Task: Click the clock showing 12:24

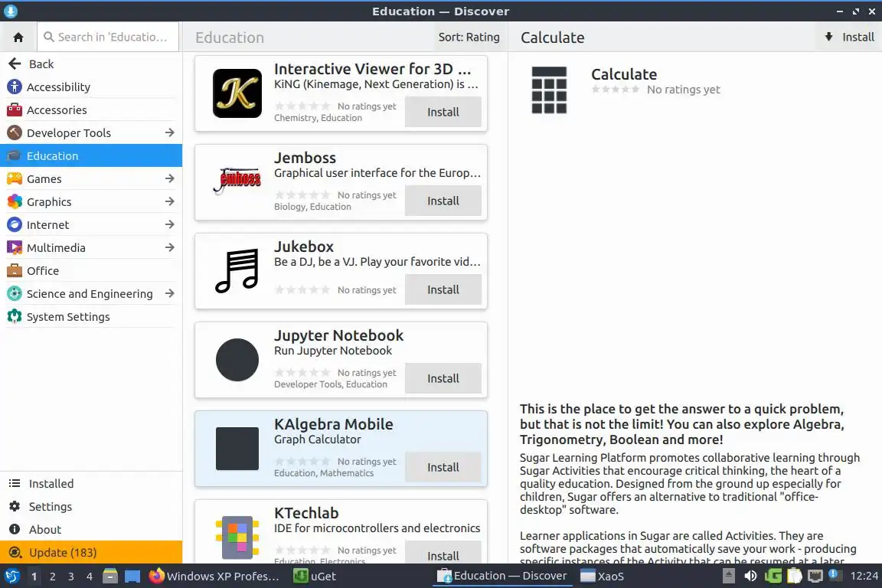Action: click(864, 577)
